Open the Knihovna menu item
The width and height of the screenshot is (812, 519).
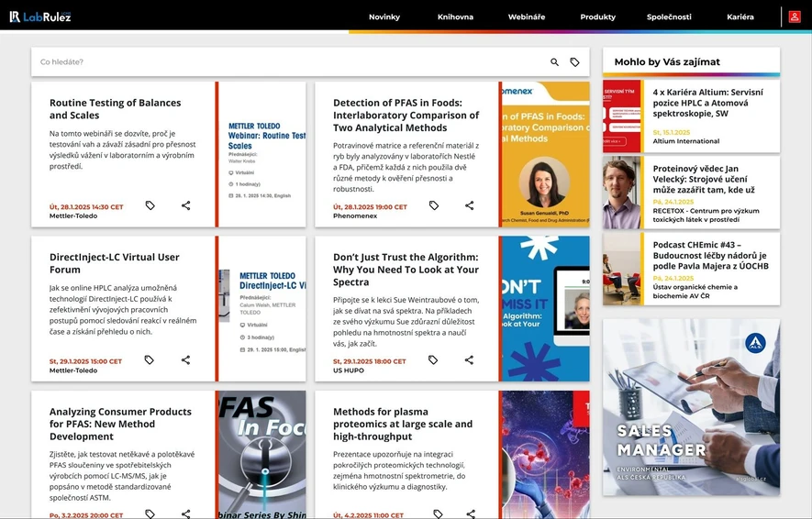[x=455, y=17]
